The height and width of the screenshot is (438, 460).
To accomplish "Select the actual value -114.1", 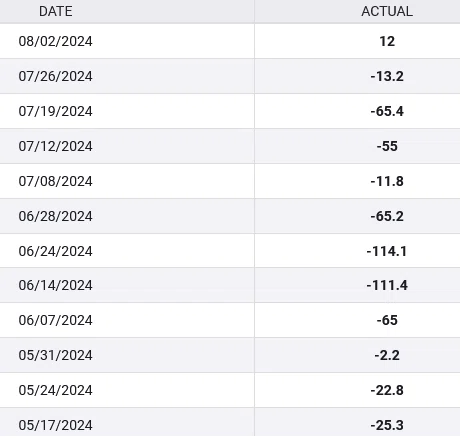I will (387, 251).
